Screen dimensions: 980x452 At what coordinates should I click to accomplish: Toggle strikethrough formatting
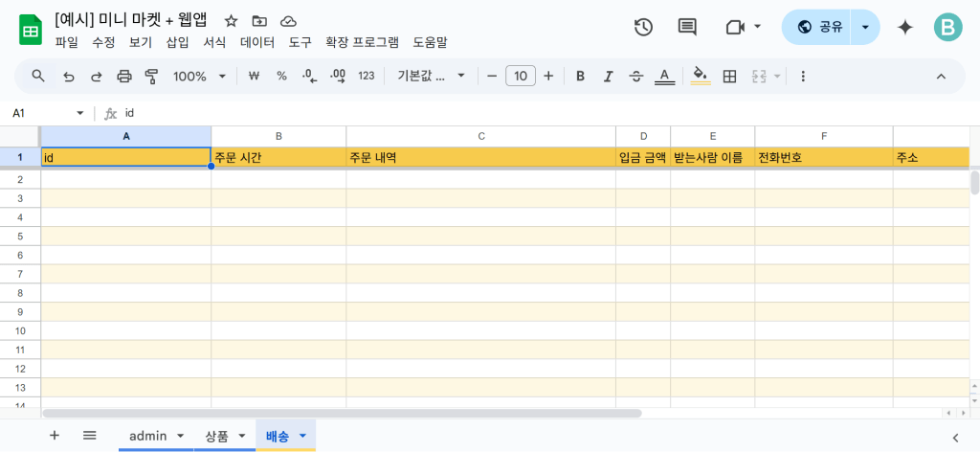click(x=636, y=76)
